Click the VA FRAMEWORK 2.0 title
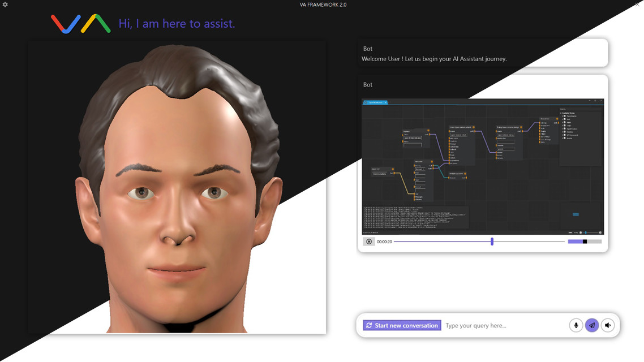Viewport: 644px width, 362px height. [x=323, y=5]
